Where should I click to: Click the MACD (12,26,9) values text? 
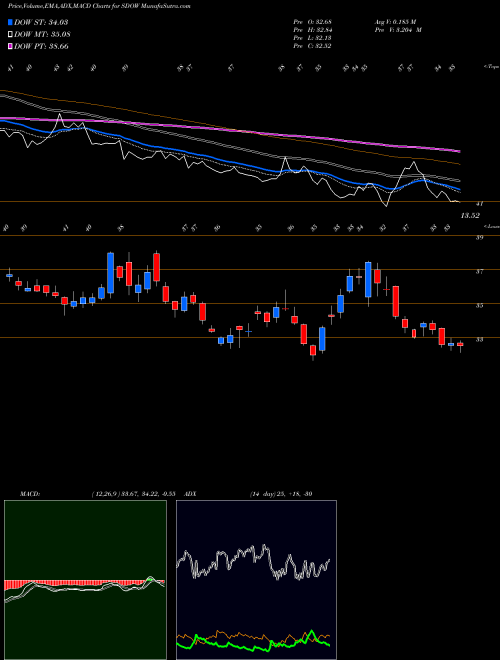(133, 494)
